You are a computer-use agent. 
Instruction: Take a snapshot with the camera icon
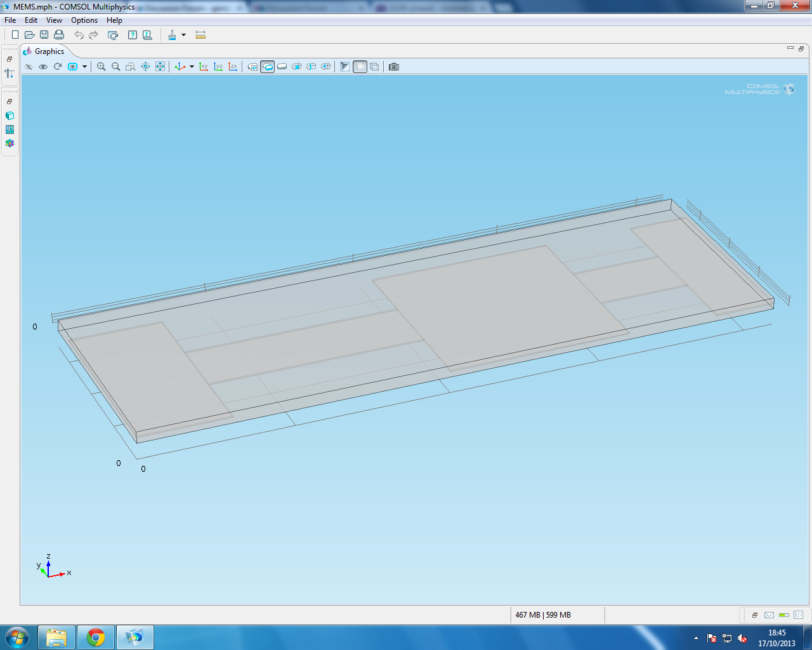[394, 67]
